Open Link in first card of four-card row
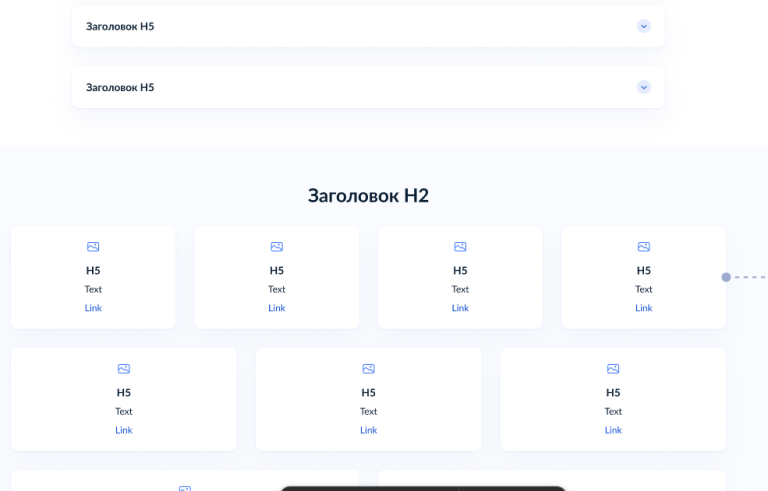768x491 pixels. pos(93,308)
